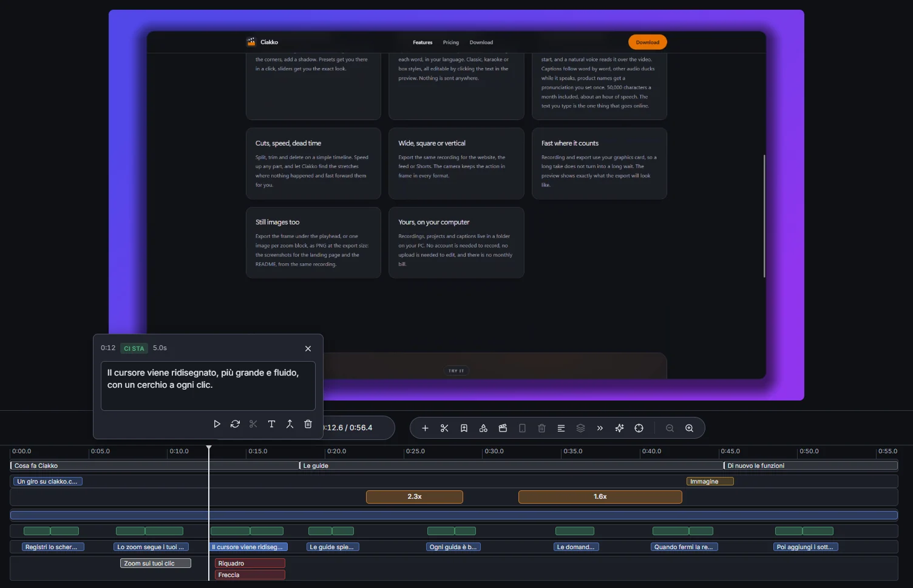This screenshot has width=913, height=588.
Task: Open the Pricing tab in the preview
Action: 451,42
